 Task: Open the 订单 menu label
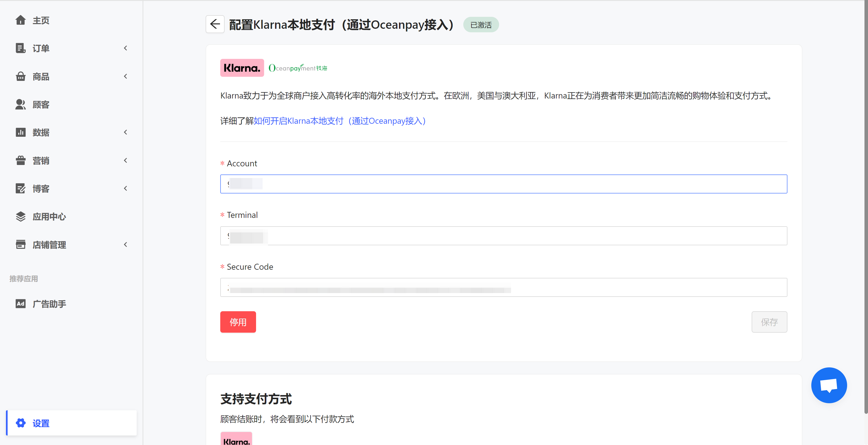coord(41,48)
